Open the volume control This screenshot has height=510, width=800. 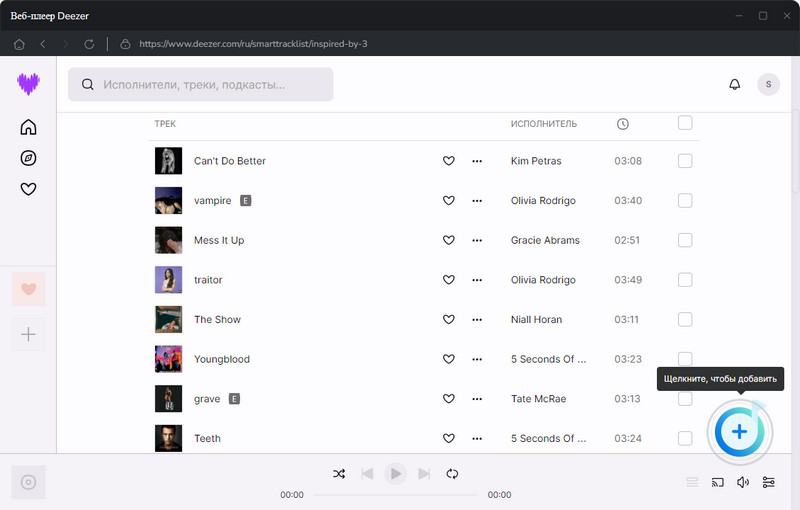[x=743, y=482]
